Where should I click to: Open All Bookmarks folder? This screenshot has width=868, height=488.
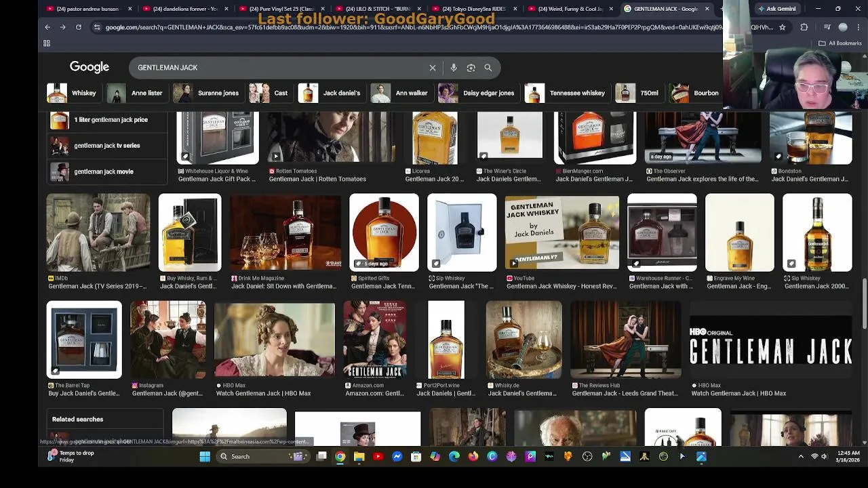[x=840, y=43]
